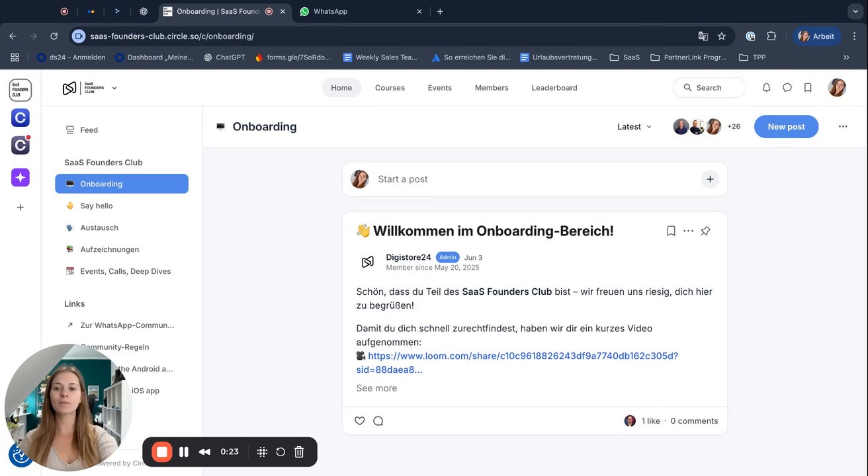
Task: Open the three-dot menu on the Willkommen post
Action: coord(688,231)
